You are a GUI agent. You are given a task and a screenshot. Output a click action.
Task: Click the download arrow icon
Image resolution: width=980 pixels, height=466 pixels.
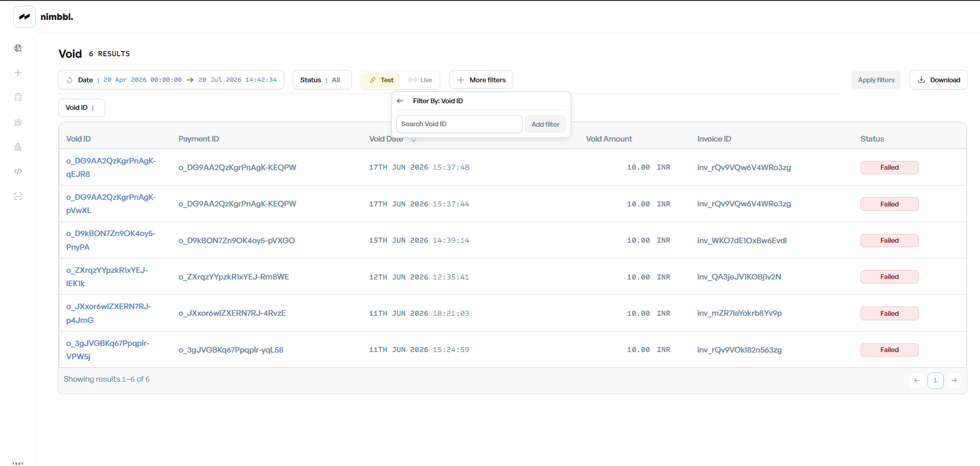[x=921, y=80]
